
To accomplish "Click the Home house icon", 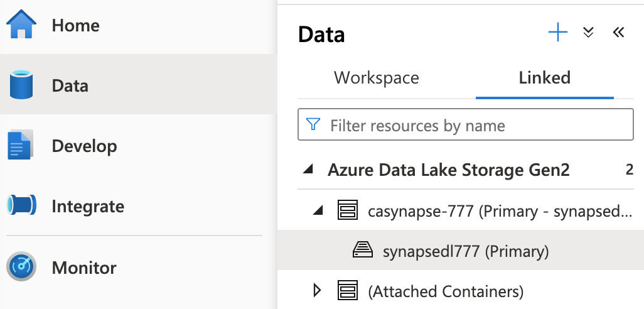I will pyautogui.click(x=22, y=26).
